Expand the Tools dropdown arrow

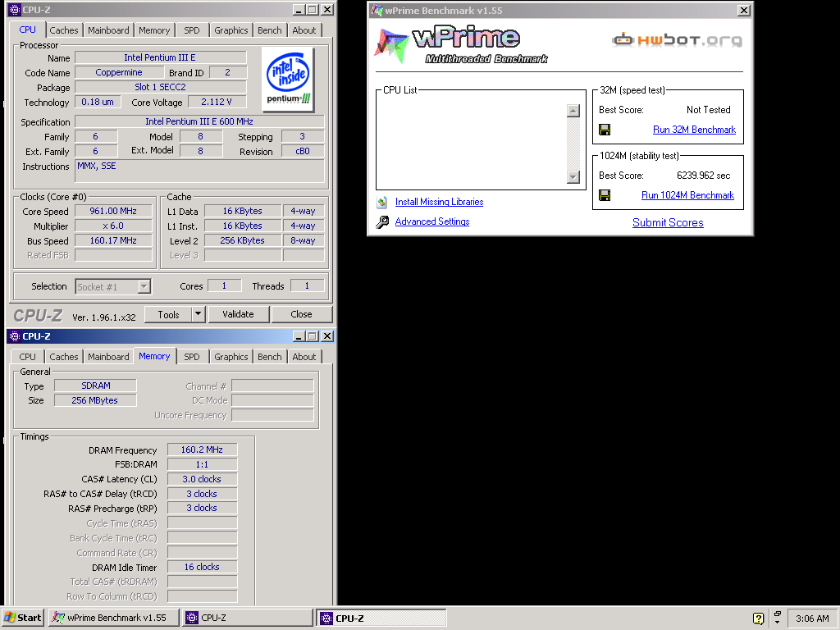click(198, 314)
